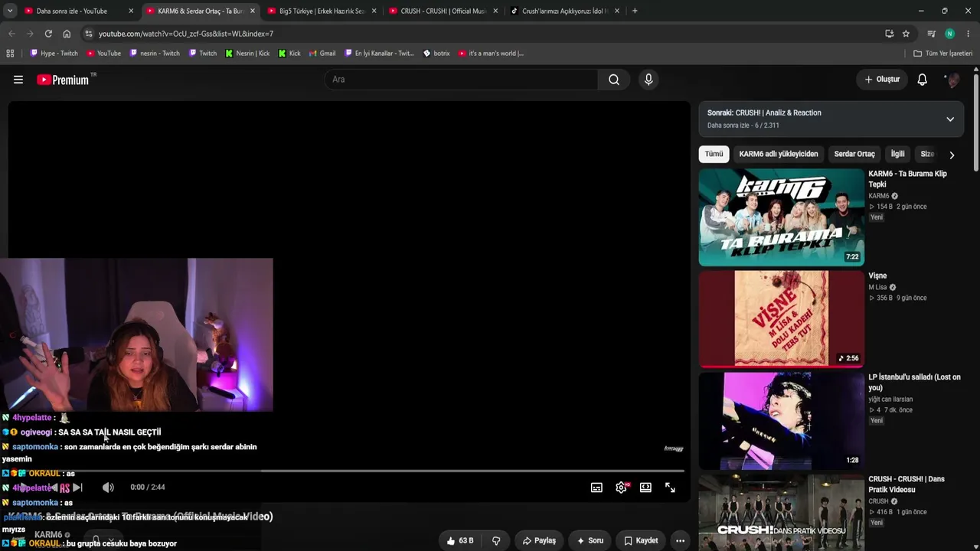The width and height of the screenshot is (980, 551).
Task: Open the Gmail bookmark
Action: click(322, 54)
